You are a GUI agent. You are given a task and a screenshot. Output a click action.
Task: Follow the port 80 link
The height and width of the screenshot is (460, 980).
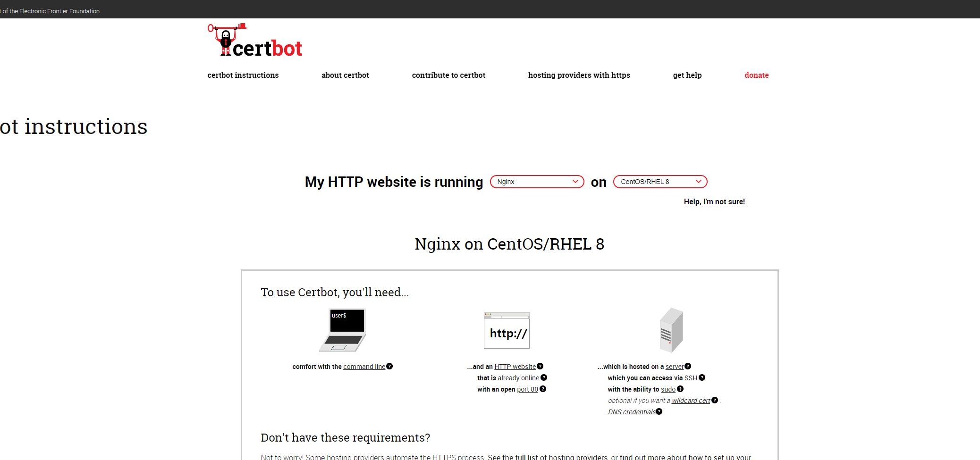pos(527,389)
